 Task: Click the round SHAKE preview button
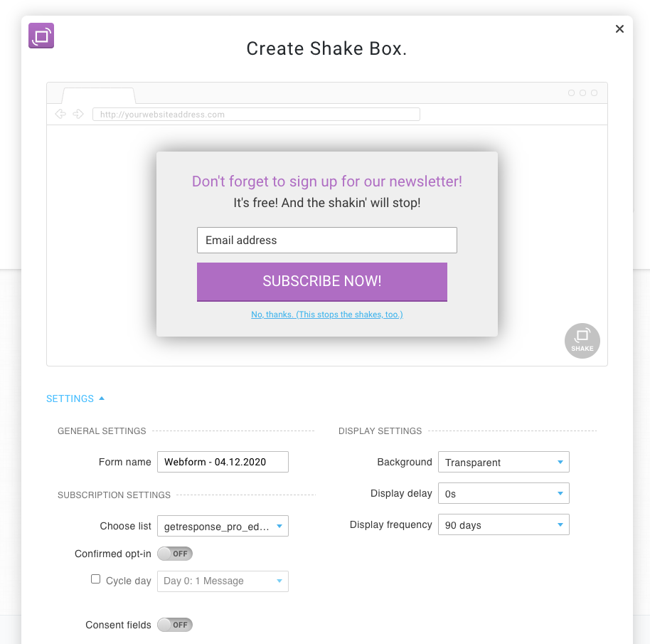[x=582, y=341]
